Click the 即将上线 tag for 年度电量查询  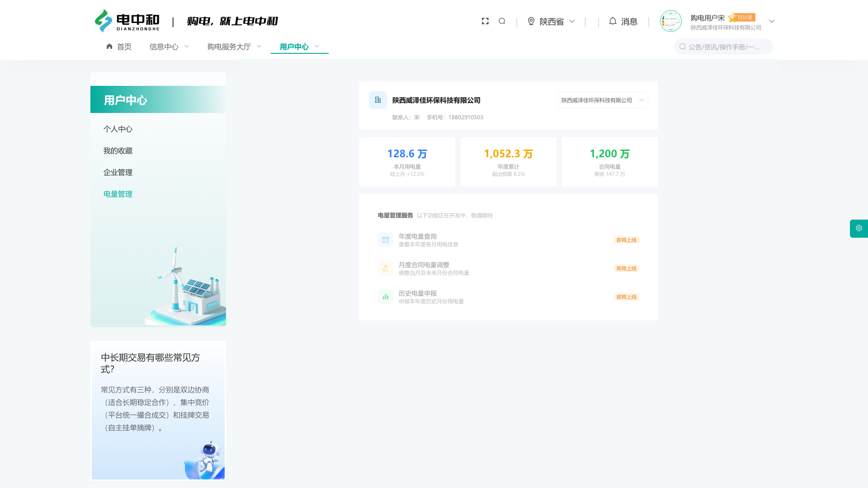point(627,240)
